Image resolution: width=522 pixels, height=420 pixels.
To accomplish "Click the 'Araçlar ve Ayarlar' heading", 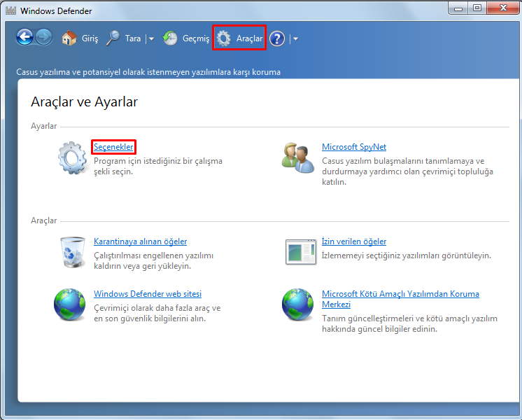I will tap(84, 102).
